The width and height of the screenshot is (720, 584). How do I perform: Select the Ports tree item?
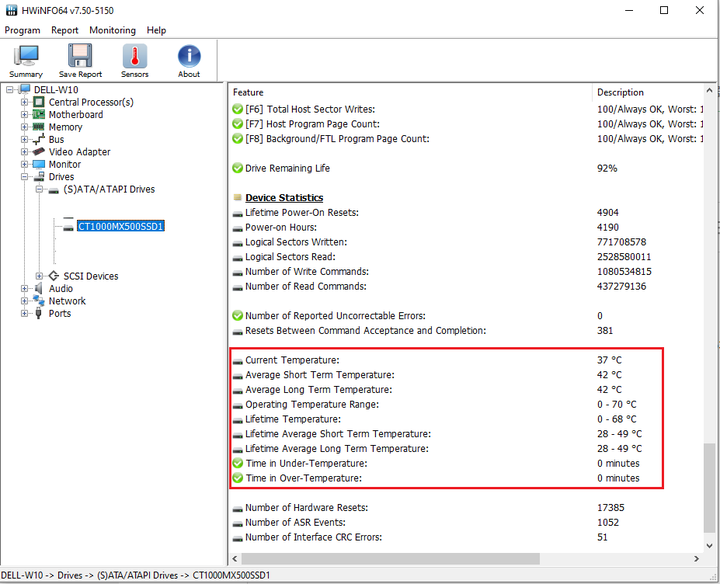(x=60, y=313)
